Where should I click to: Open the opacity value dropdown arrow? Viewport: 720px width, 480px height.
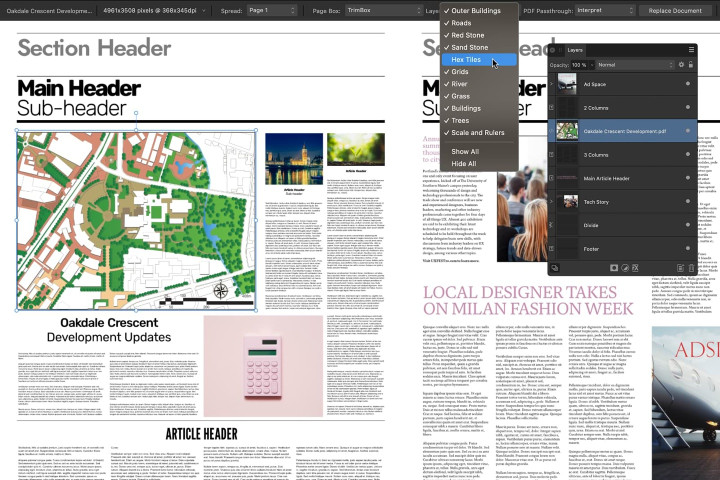(x=592, y=65)
